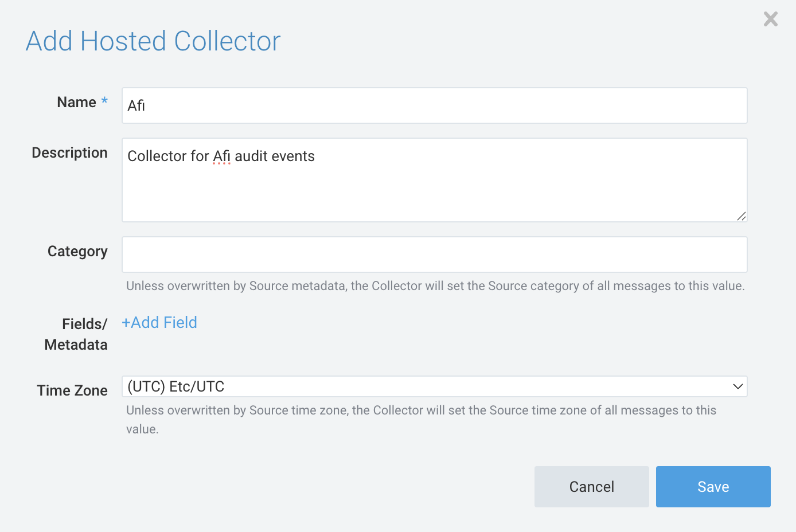Click the Name field label
This screenshot has width=796, height=532.
point(76,103)
